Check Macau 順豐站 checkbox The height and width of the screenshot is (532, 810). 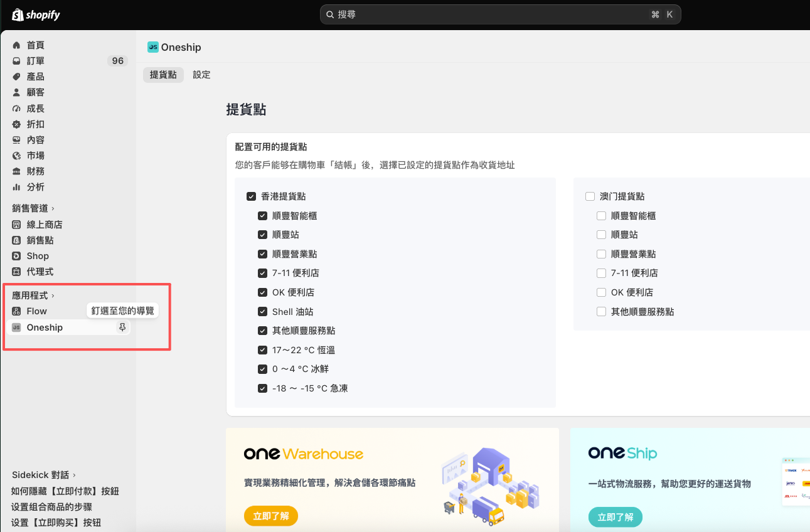pos(601,235)
